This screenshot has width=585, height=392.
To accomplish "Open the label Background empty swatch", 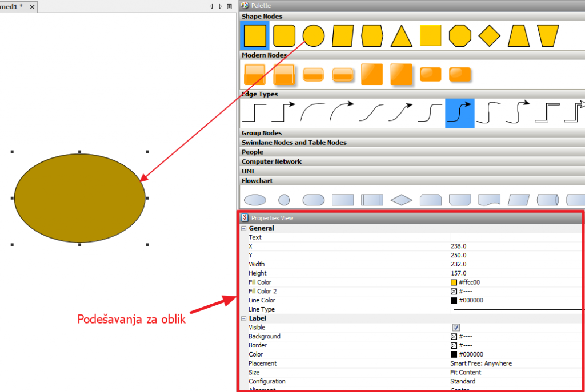I will [454, 337].
